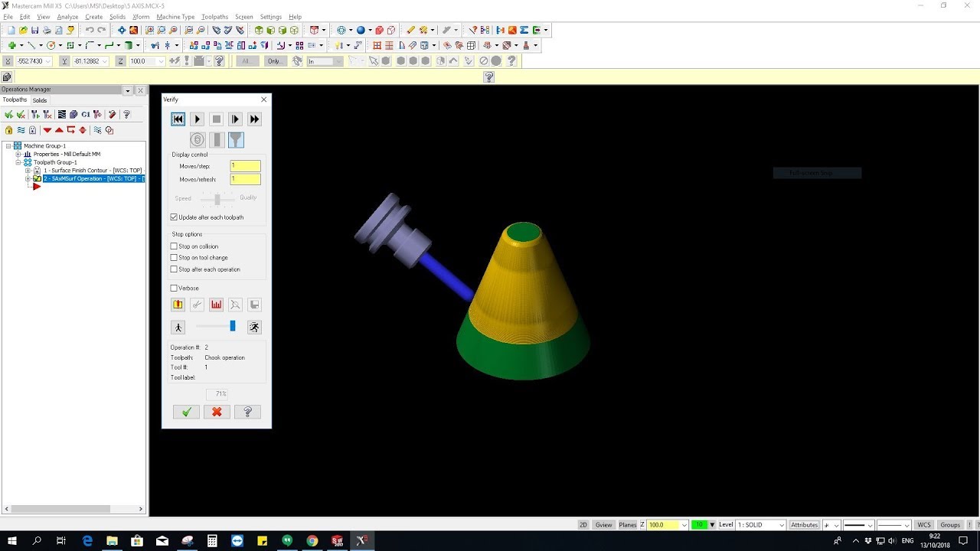Click the red bar-chart compare icon in Verify

216,305
